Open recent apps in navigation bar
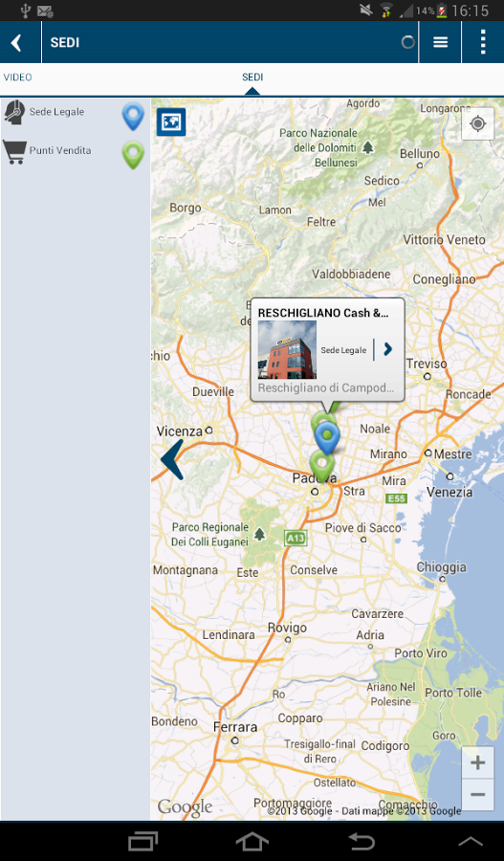 pyautogui.click(x=142, y=841)
